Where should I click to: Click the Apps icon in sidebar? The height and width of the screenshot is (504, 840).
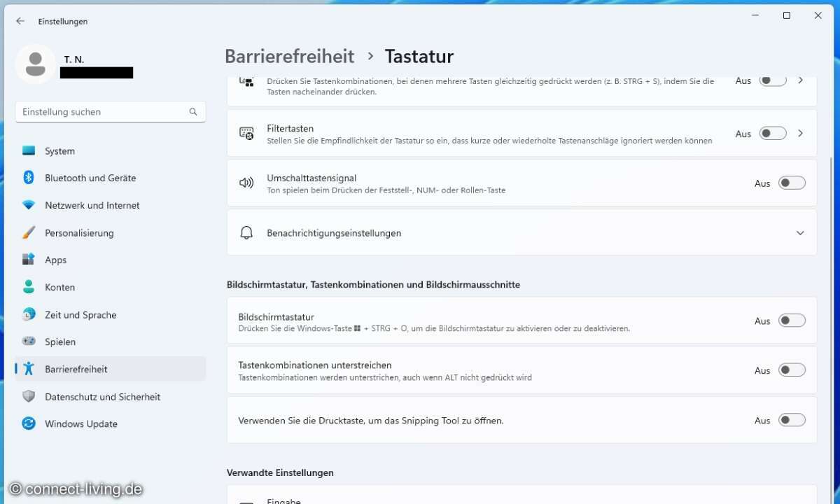coord(29,260)
